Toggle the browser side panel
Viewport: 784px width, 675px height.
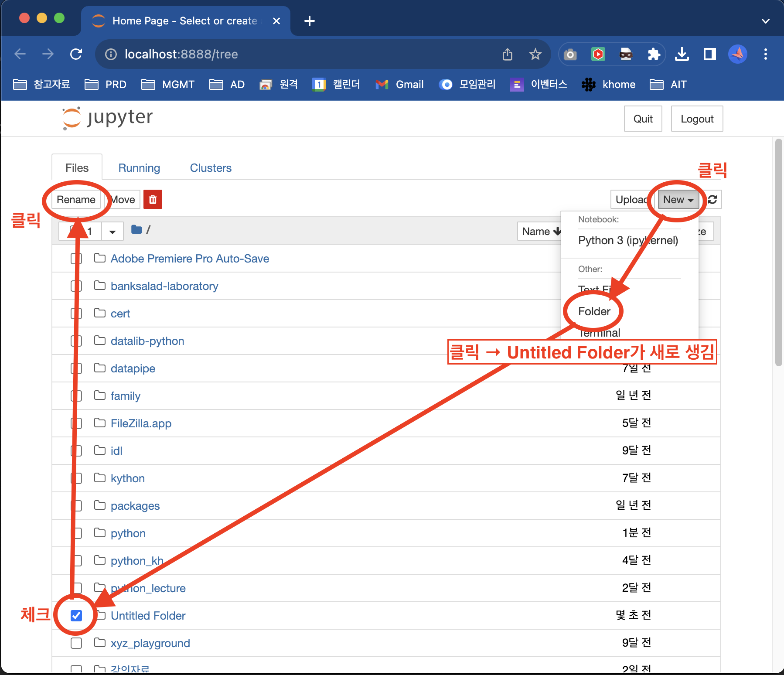coord(710,54)
